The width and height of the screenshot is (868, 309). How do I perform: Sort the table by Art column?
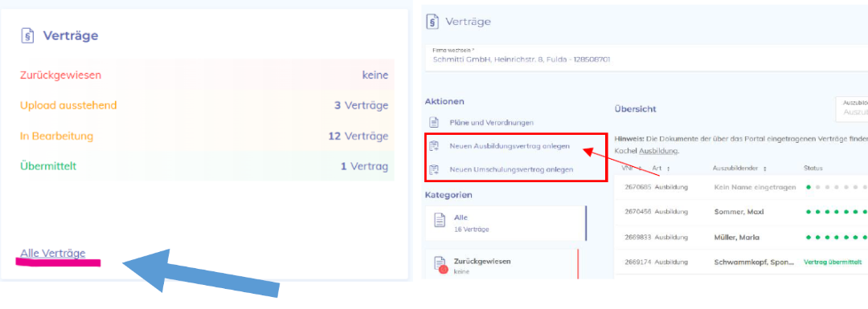click(x=661, y=168)
